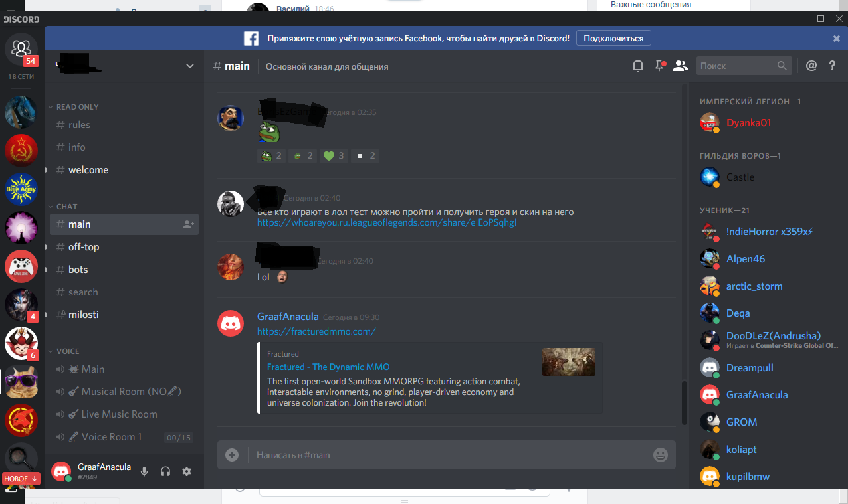Toggle headphones deafen in user panel

click(165, 471)
